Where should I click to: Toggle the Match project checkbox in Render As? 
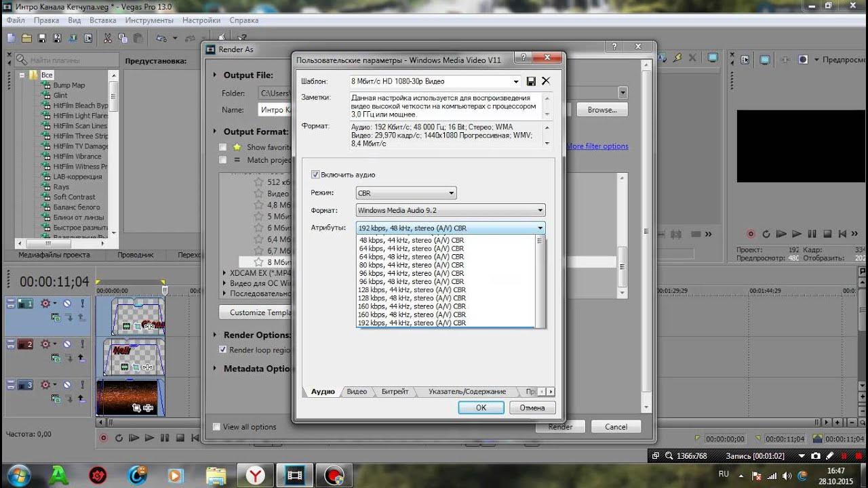coord(222,160)
